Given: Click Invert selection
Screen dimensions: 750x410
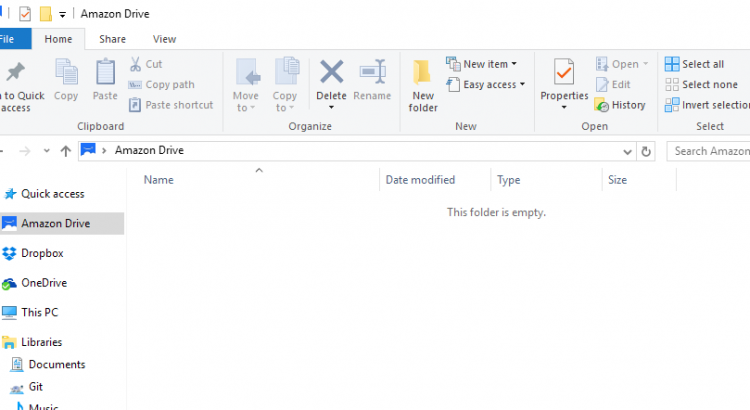Looking at the screenshot, I should coord(707,105).
